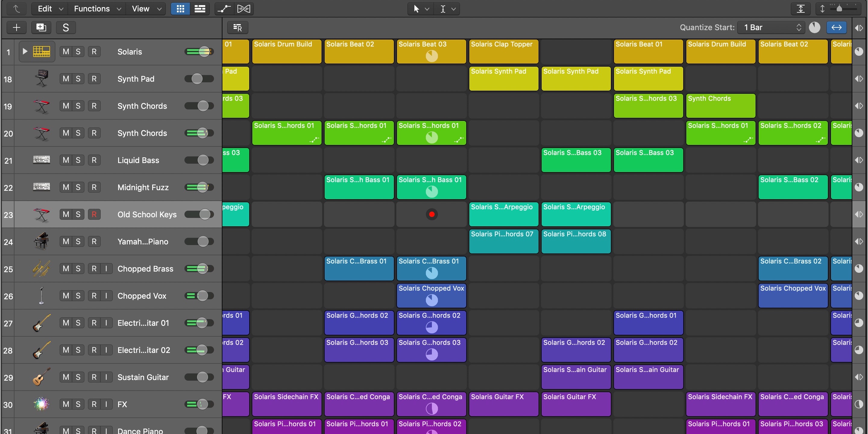Click the performance pie chart icon near Quantize Start
Viewport: 868px width, 434px height.
pos(815,27)
